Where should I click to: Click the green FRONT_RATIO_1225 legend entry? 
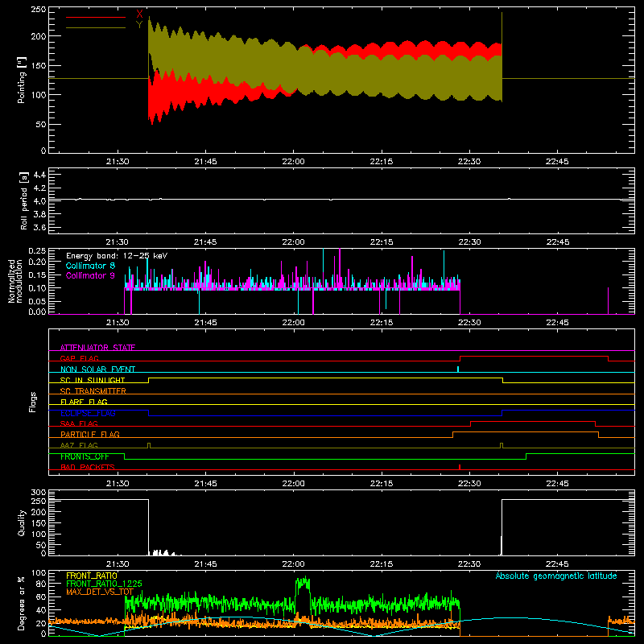(x=104, y=584)
